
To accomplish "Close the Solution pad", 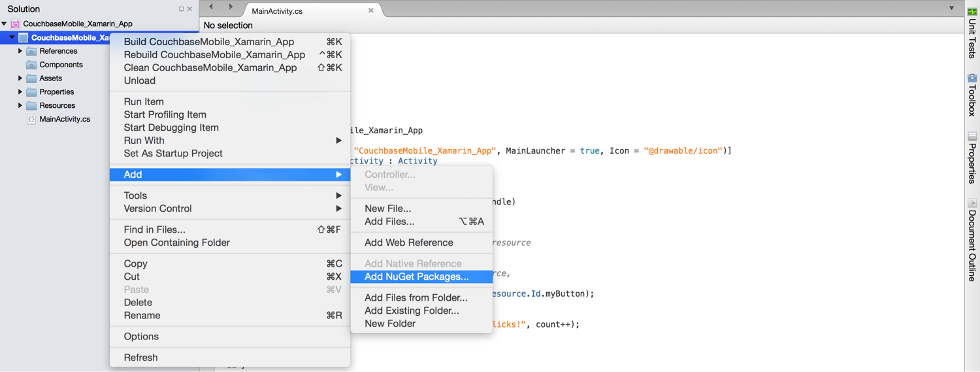I will coord(190,9).
